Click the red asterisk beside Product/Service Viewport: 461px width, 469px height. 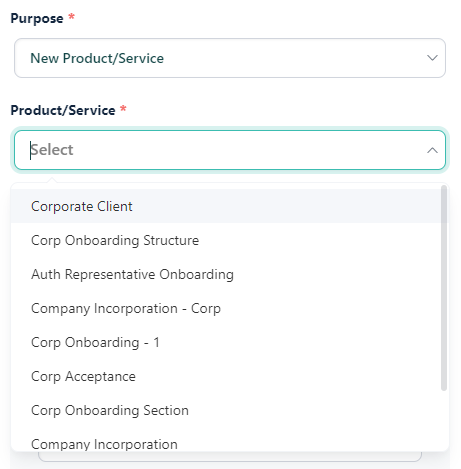[123, 108]
